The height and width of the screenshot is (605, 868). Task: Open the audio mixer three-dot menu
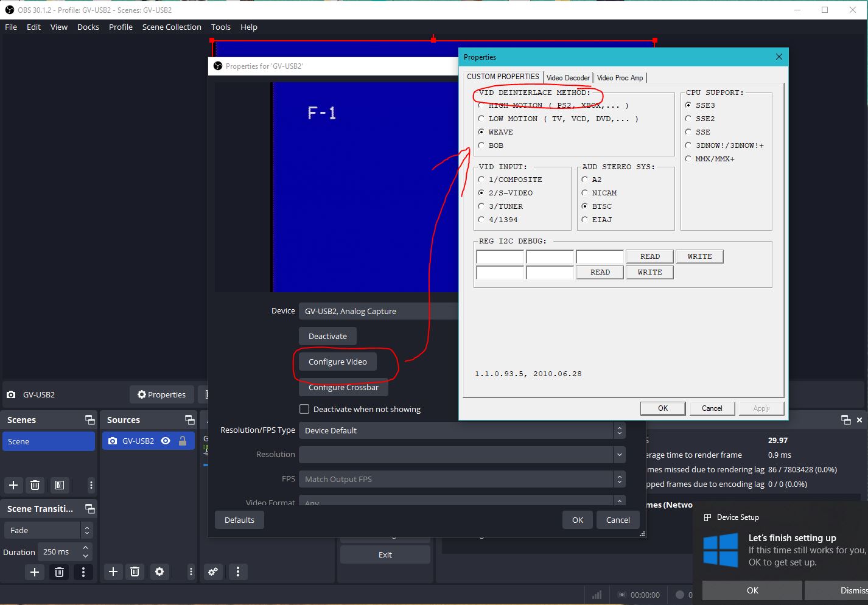pos(238,572)
